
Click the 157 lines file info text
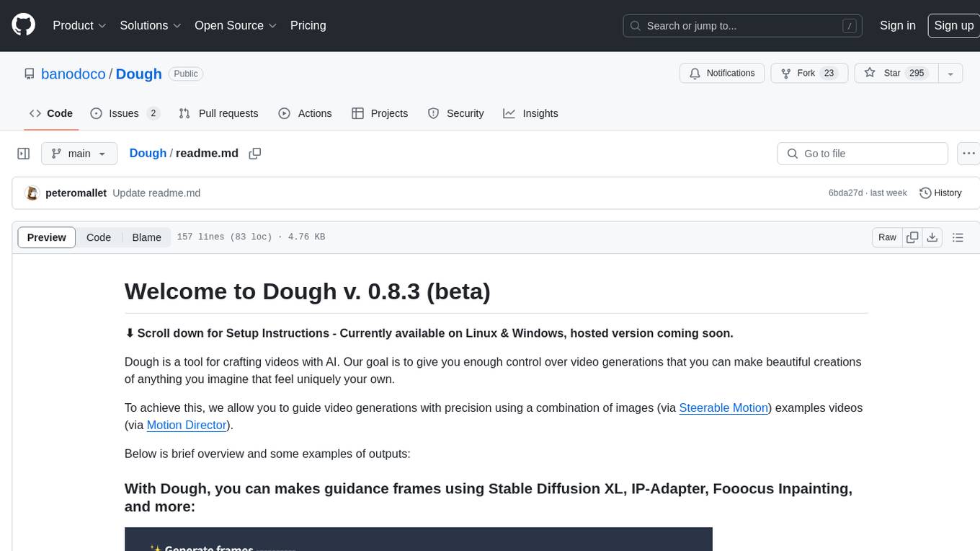coord(251,237)
